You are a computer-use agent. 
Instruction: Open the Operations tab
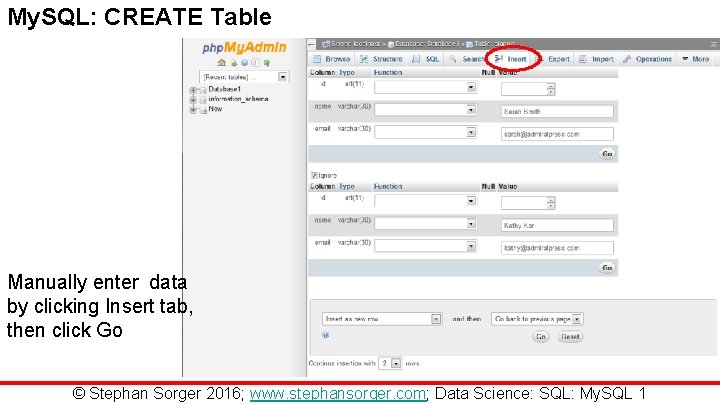tap(648, 59)
